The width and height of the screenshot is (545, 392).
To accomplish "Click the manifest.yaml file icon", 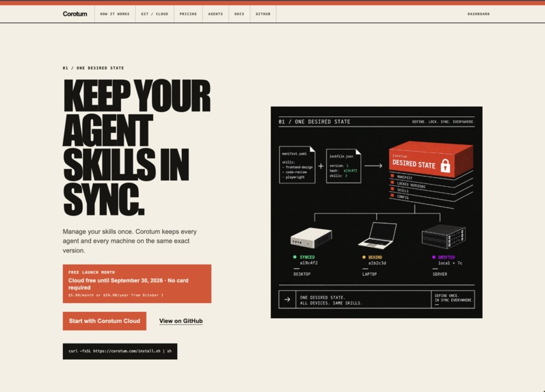I will tap(297, 164).
